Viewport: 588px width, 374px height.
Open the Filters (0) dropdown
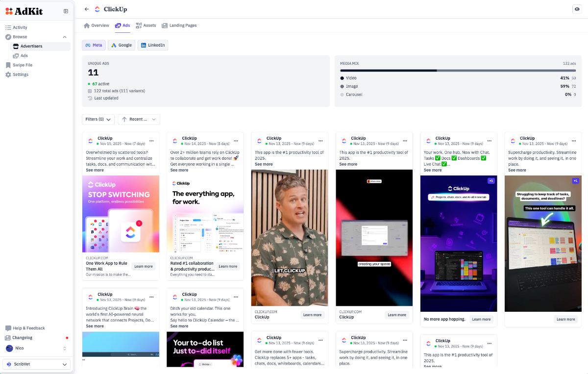(98, 119)
